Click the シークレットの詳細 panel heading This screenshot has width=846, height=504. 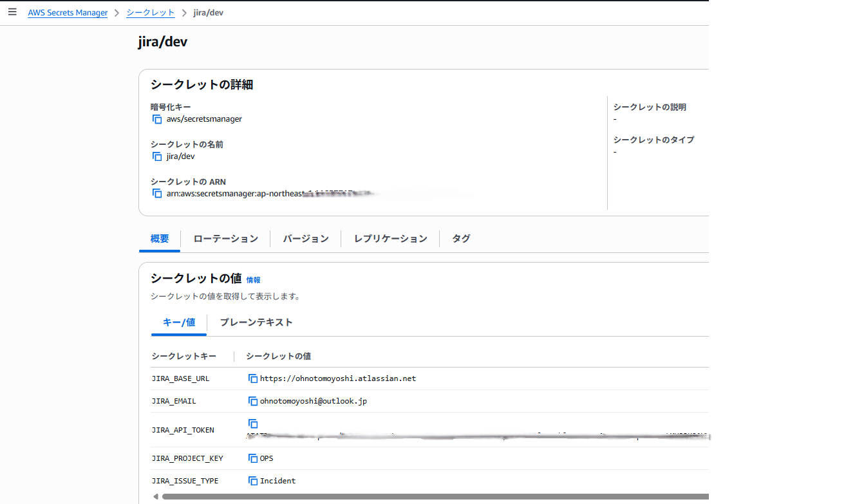coord(202,84)
